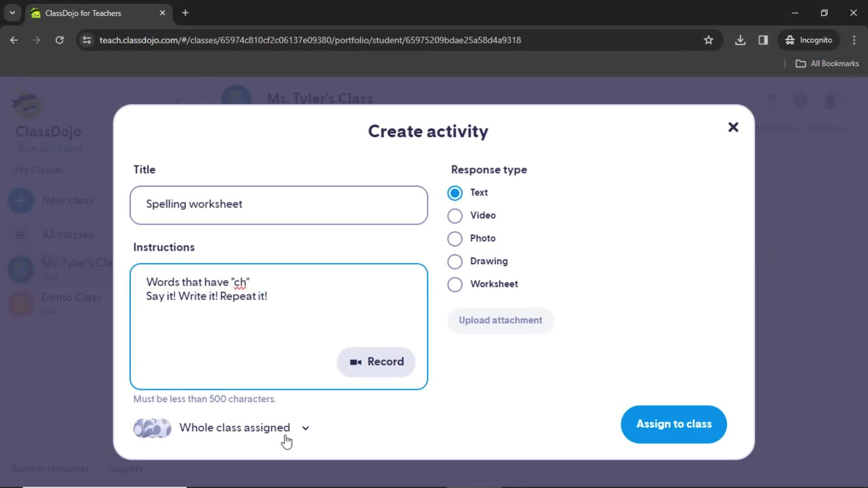
Task: Select the Text response type
Action: pyautogui.click(x=455, y=192)
